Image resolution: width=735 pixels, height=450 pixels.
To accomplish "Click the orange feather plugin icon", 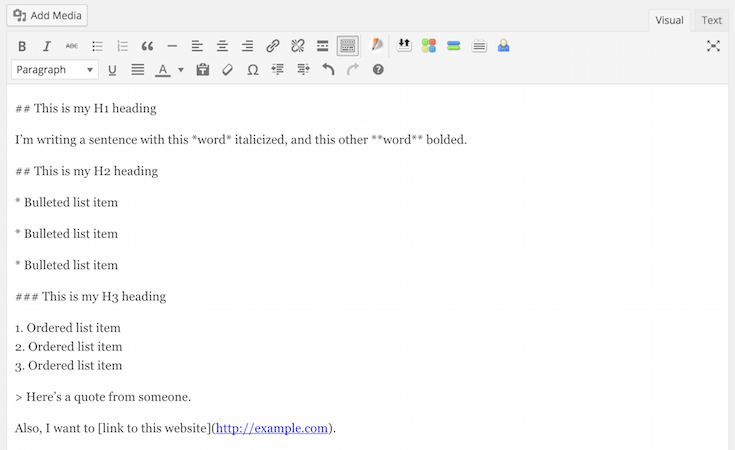I will pos(377,45).
